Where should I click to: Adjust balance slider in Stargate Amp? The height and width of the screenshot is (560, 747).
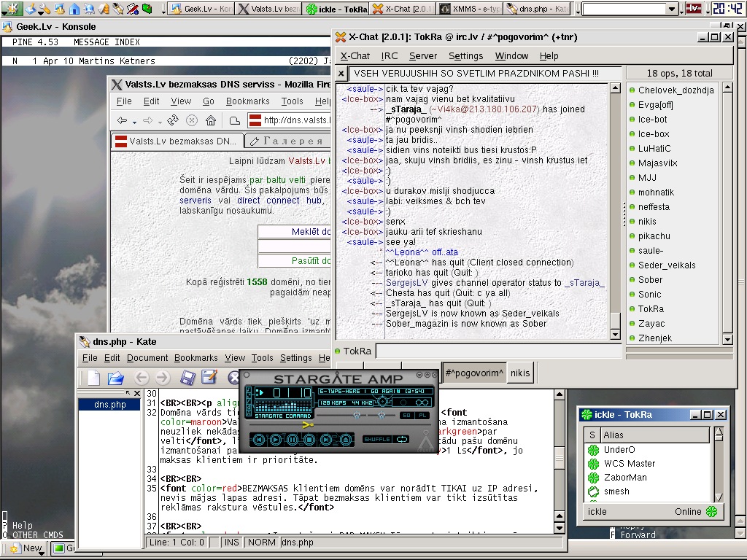(x=382, y=416)
